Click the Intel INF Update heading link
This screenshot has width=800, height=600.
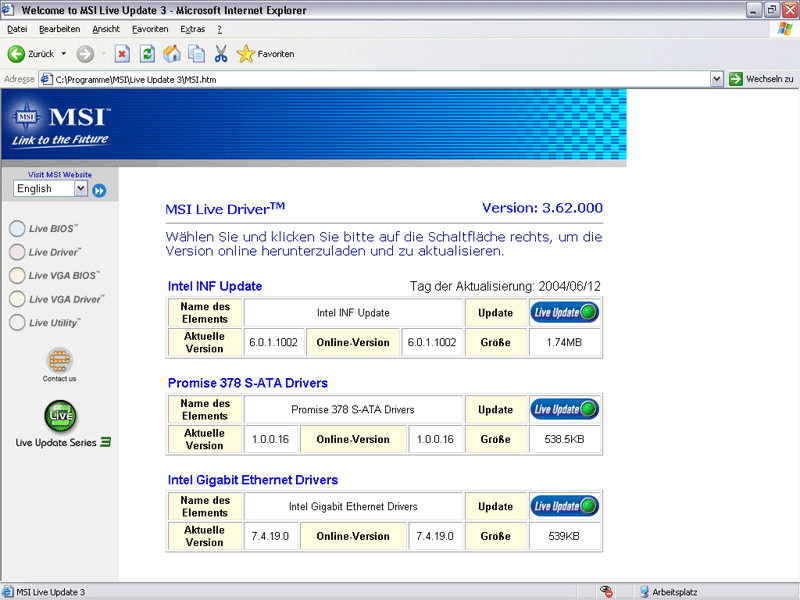coord(215,286)
